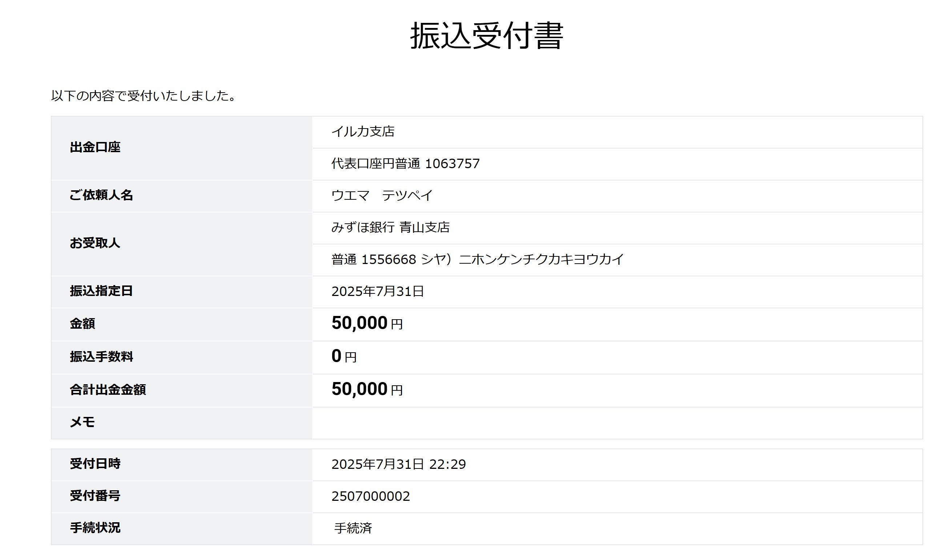This screenshot has height=560, width=945.
Task: Click the お受取人 row label
Action: click(x=95, y=243)
